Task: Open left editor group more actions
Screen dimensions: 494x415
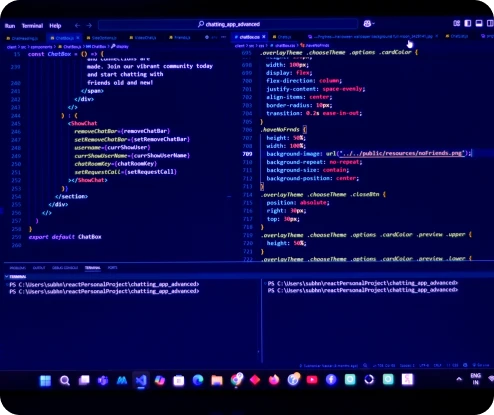Action: tap(223, 37)
